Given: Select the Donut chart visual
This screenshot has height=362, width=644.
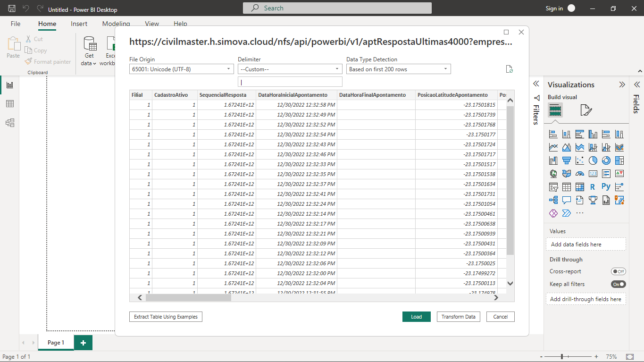Looking at the screenshot, I should pos(606,160).
